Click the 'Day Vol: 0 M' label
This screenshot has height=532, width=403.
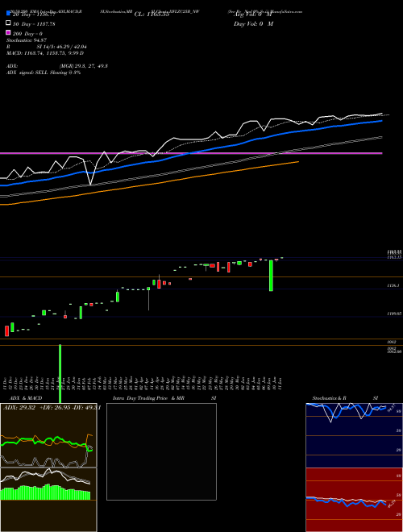[x=253, y=23]
